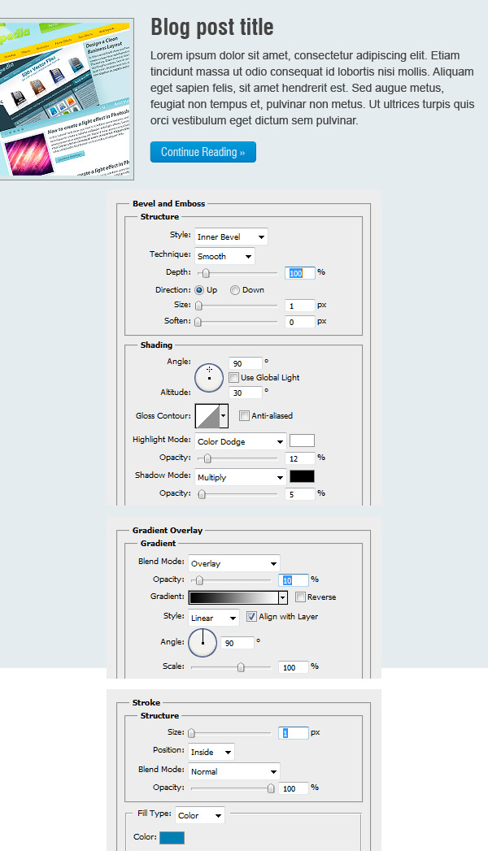Click the Soften slider handle
The height and width of the screenshot is (868, 488).
click(x=198, y=322)
